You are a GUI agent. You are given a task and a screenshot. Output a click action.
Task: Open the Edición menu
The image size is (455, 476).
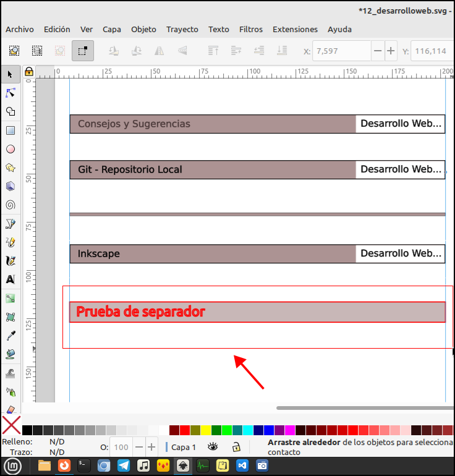57,30
